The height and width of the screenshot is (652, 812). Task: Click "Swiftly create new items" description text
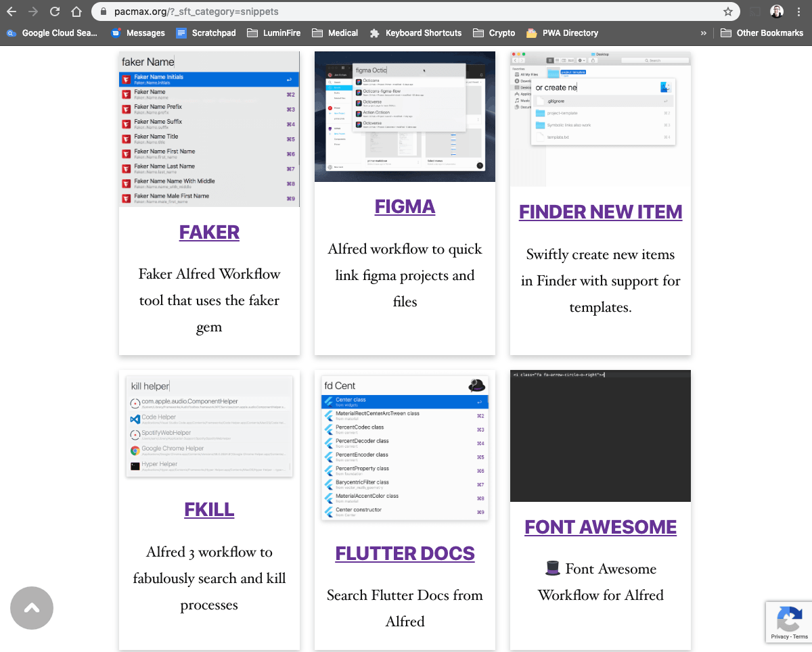click(x=600, y=281)
